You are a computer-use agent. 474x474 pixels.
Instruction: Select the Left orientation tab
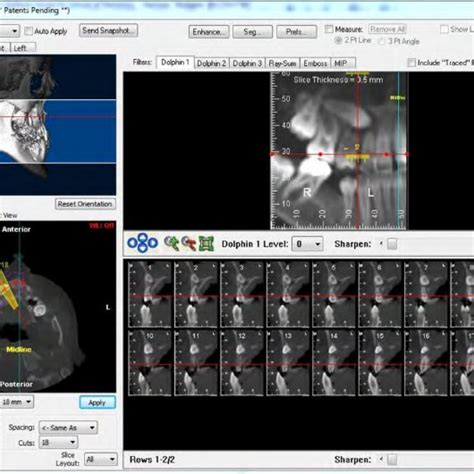(x=23, y=48)
